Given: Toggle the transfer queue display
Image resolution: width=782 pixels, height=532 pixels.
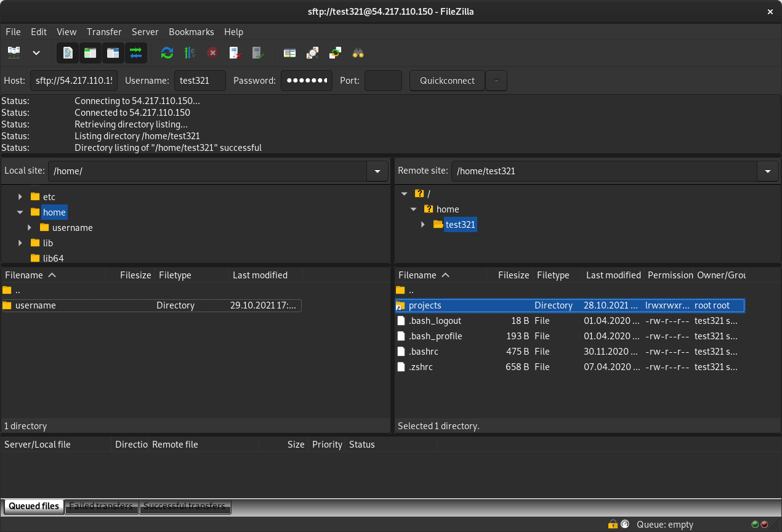Looking at the screenshot, I should pyautogui.click(x=136, y=53).
